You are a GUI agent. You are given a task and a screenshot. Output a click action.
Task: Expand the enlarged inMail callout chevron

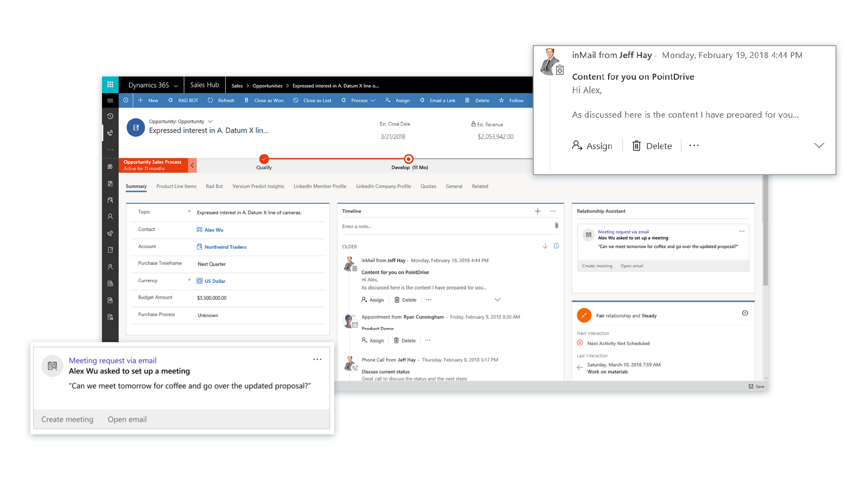click(819, 145)
